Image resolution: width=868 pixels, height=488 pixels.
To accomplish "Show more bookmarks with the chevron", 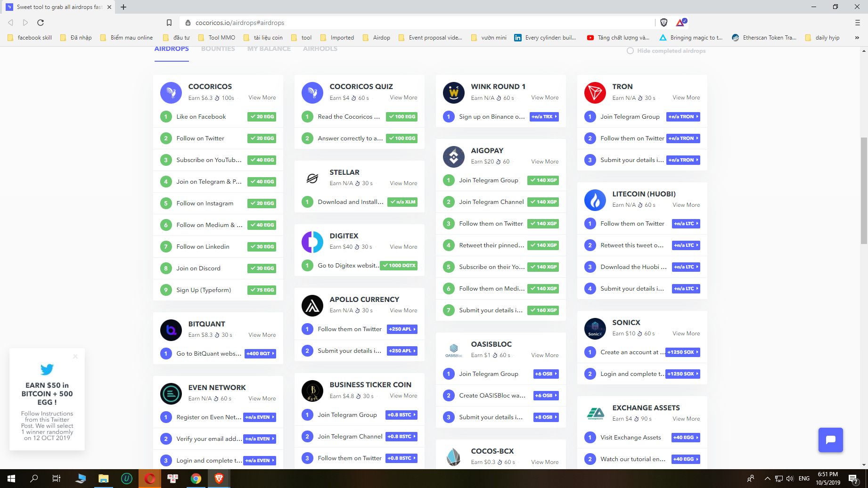I will [857, 38].
